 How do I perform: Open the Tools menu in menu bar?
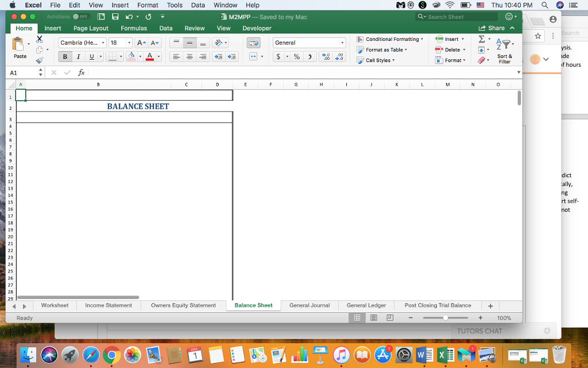[175, 5]
